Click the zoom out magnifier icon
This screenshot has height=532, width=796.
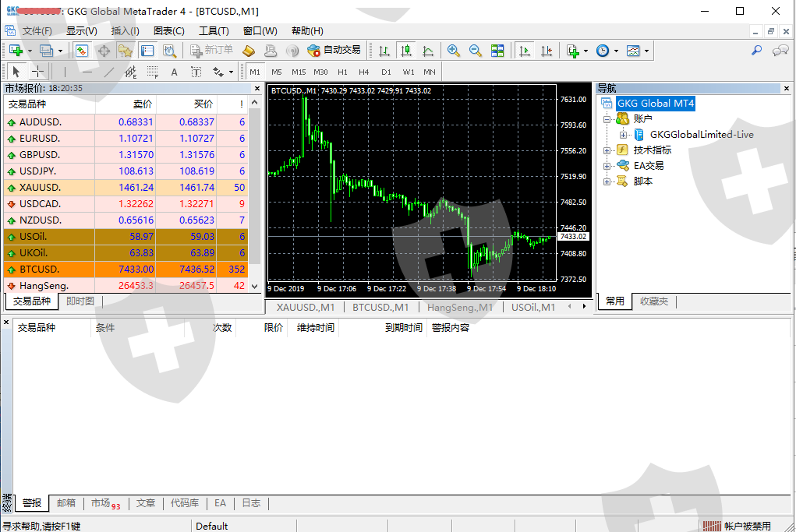tap(476, 51)
